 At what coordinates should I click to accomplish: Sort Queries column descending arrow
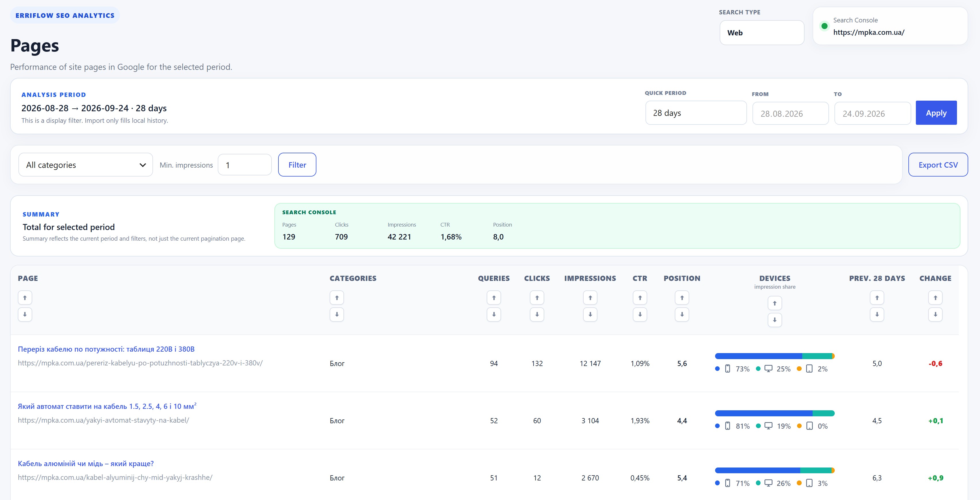pyautogui.click(x=494, y=315)
